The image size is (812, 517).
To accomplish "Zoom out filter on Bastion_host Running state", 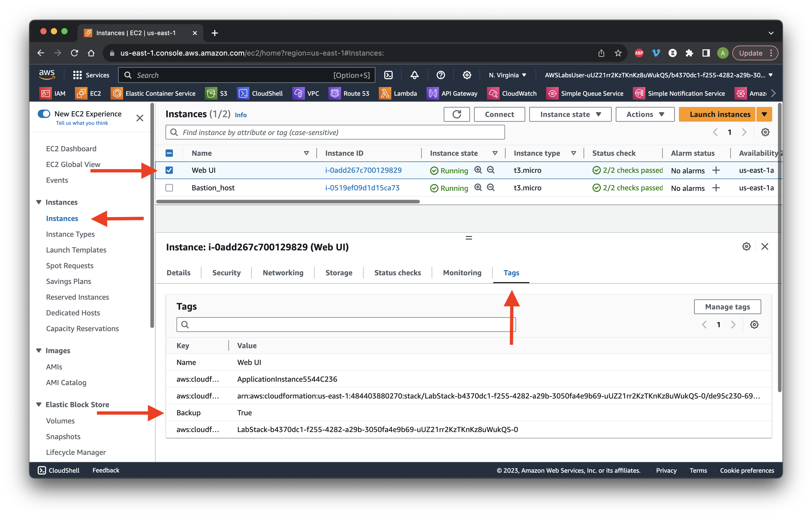I will click(x=491, y=187).
